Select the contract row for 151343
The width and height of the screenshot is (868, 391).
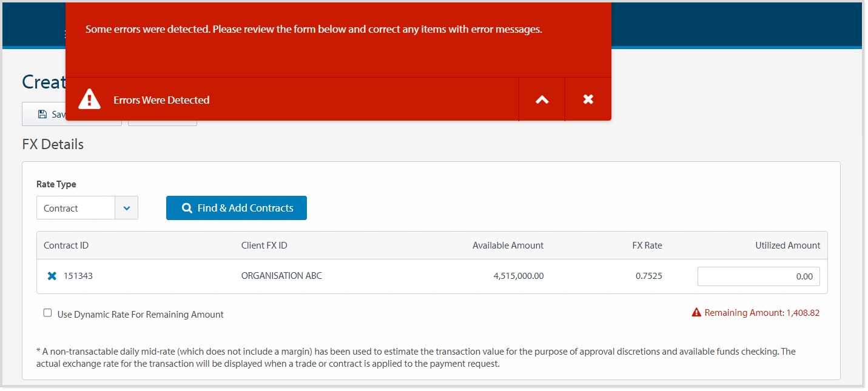(425, 276)
